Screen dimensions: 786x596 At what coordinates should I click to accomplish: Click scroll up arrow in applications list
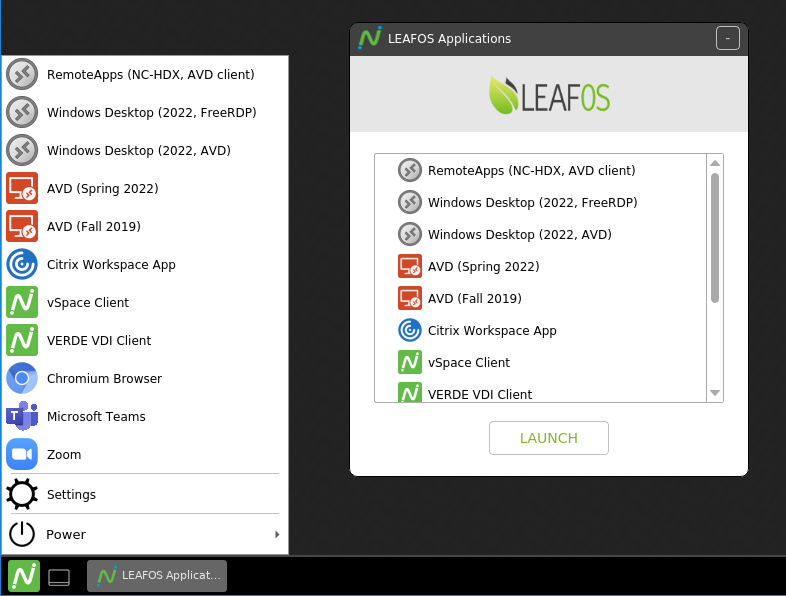715,163
